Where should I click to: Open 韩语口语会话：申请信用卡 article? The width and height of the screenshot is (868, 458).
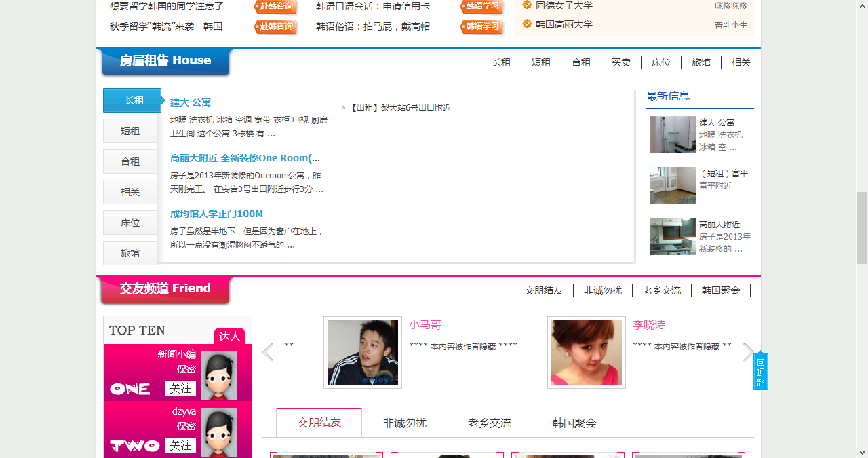click(373, 7)
